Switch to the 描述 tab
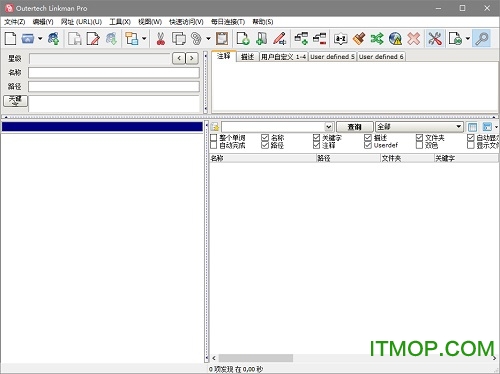 pyautogui.click(x=247, y=57)
